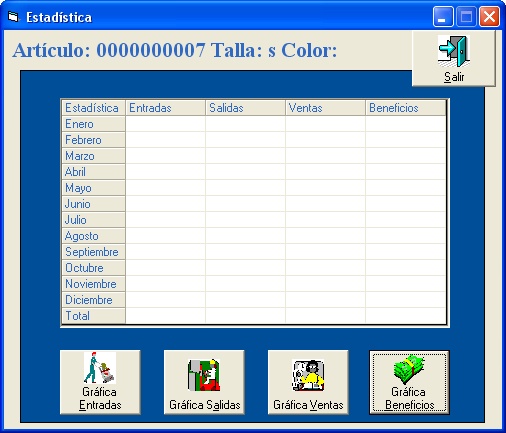Open Gráfica Salidas chart button

pyautogui.click(x=204, y=382)
